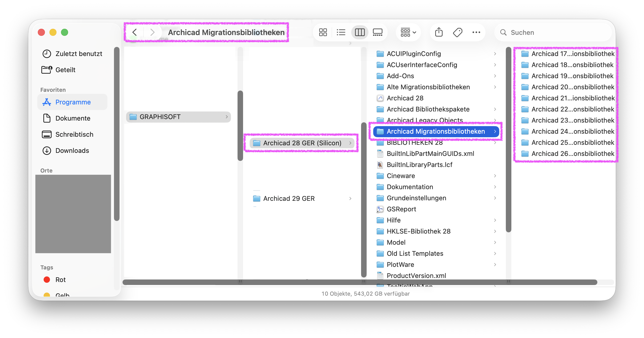Click the Share icon in toolbar

pyautogui.click(x=439, y=32)
